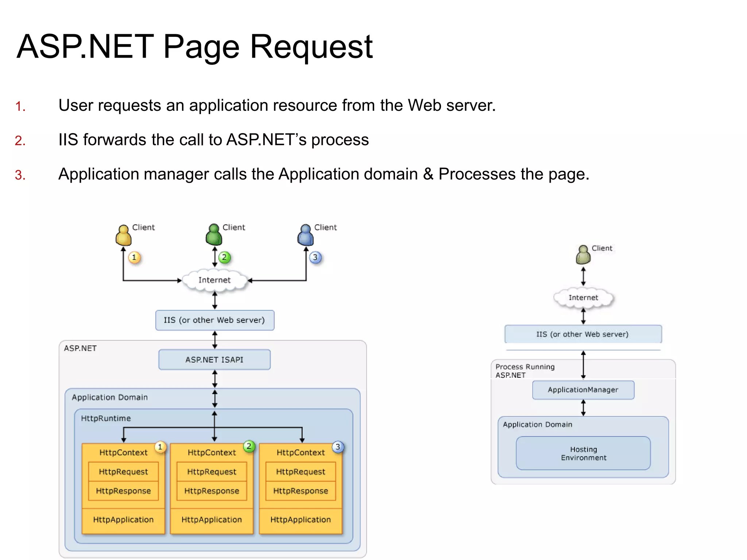The width and height of the screenshot is (747, 560).
Task: Click the list item starting 'IIS forwards the call'
Action: (x=213, y=140)
